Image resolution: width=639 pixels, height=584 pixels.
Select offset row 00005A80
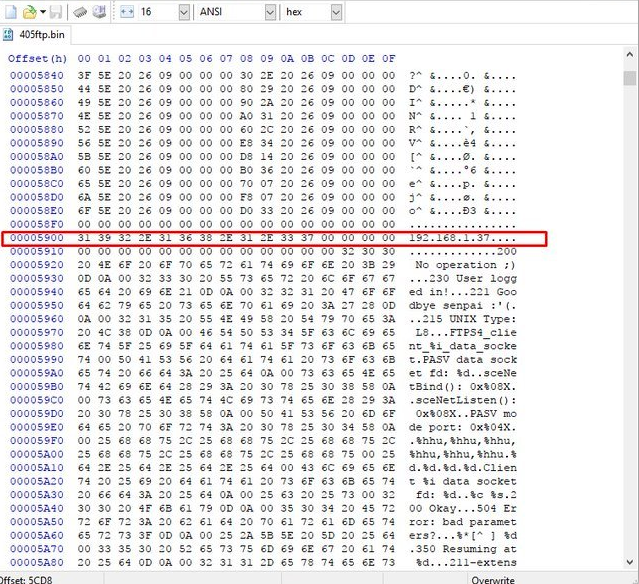pyautogui.click(x=37, y=562)
